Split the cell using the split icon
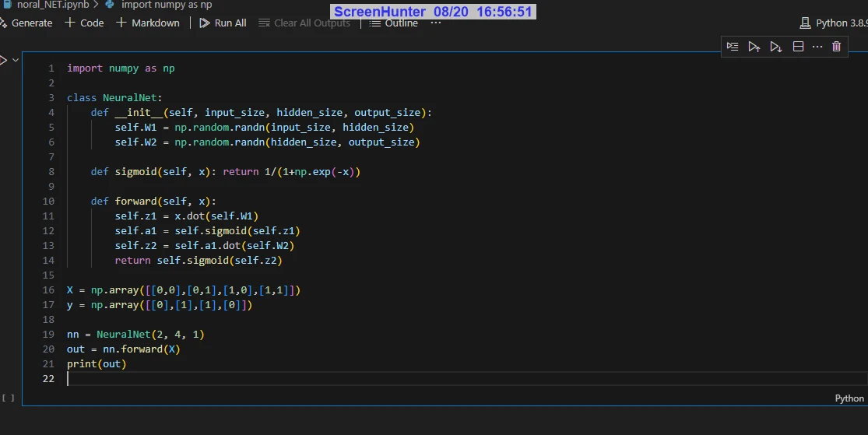This screenshot has width=868, height=435. 798,47
